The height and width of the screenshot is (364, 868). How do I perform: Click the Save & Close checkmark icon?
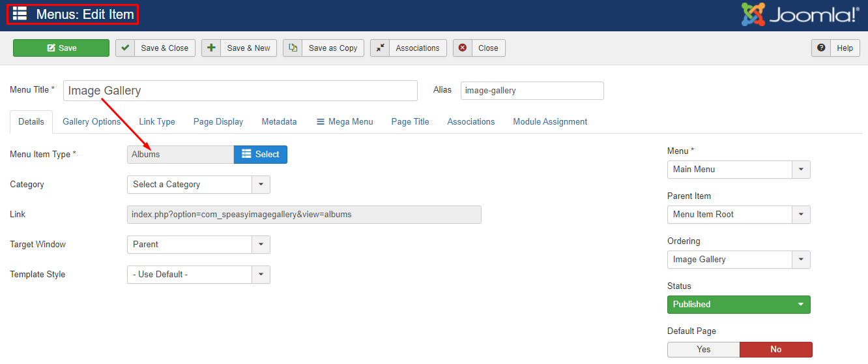(x=125, y=48)
